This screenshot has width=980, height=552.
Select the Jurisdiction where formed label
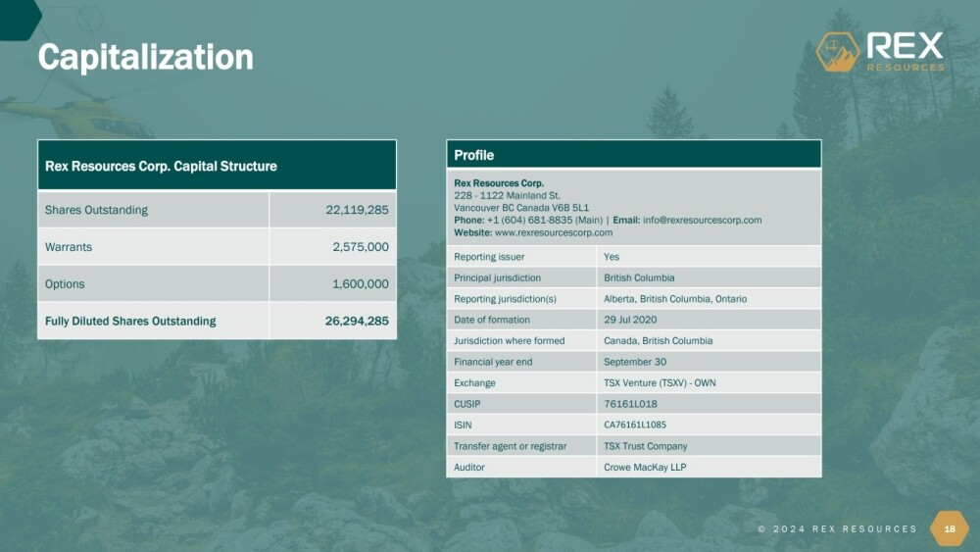point(509,340)
